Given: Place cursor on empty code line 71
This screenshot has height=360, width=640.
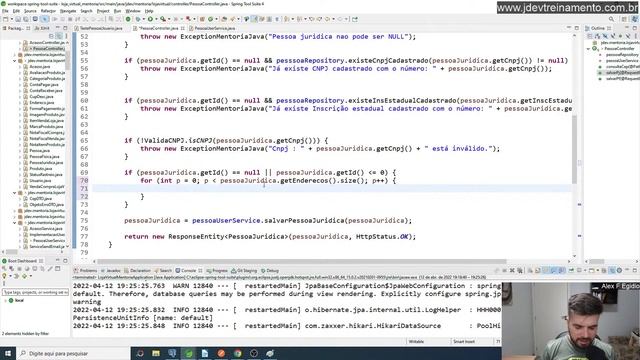Looking at the screenshot, I should (331, 188).
